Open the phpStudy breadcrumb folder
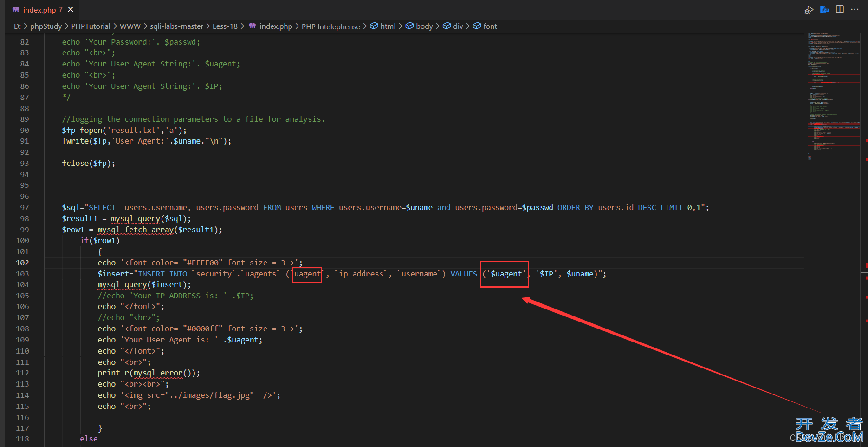The height and width of the screenshot is (447, 868). pos(46,26)
